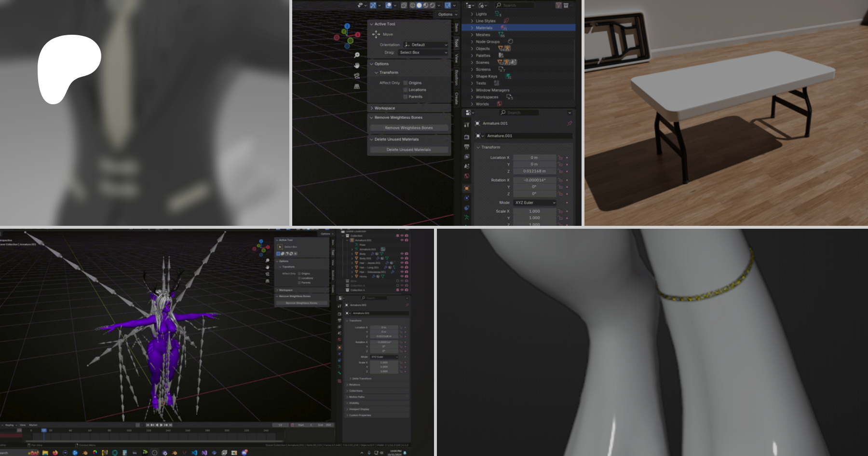Open the Object properties tab icon
The width and height of the screenshot is (868, 456).
[466, 188]
